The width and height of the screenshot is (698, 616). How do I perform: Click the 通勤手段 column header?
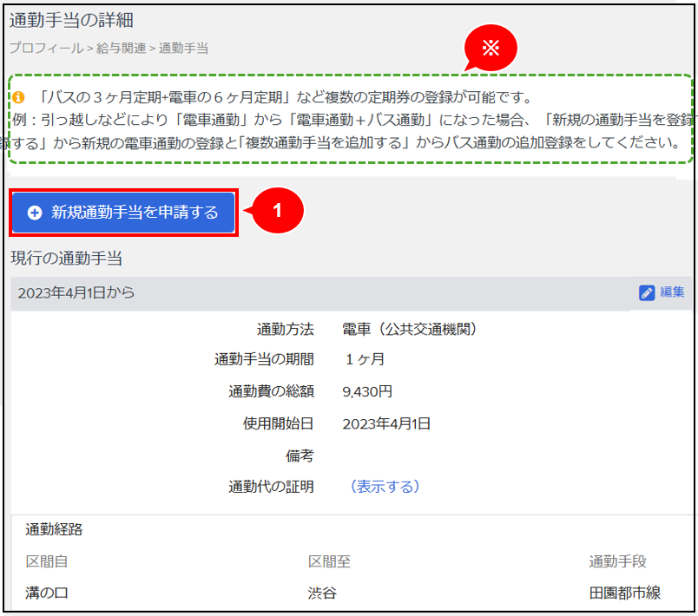pyautogui.click(x=617, y=562)
